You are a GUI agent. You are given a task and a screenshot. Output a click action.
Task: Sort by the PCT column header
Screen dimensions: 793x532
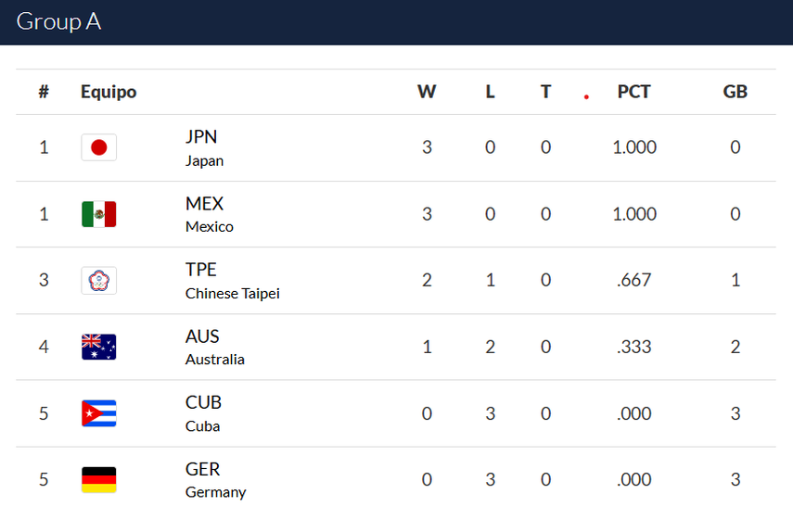[x=634, y=92]
